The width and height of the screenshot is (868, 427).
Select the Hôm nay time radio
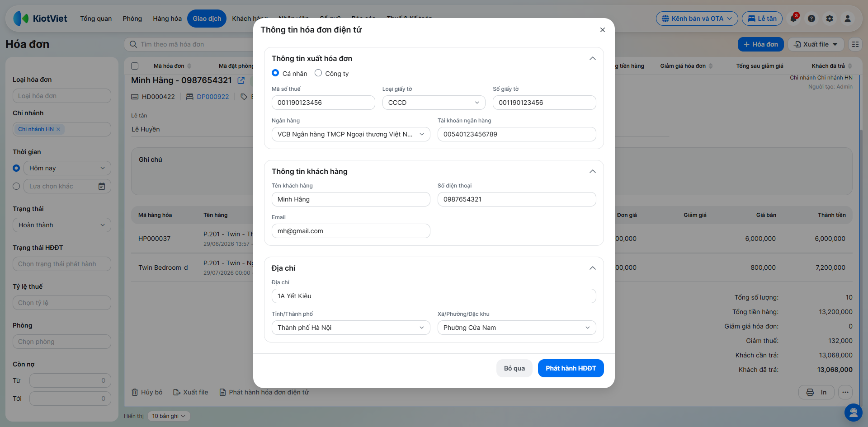point(16,168)
